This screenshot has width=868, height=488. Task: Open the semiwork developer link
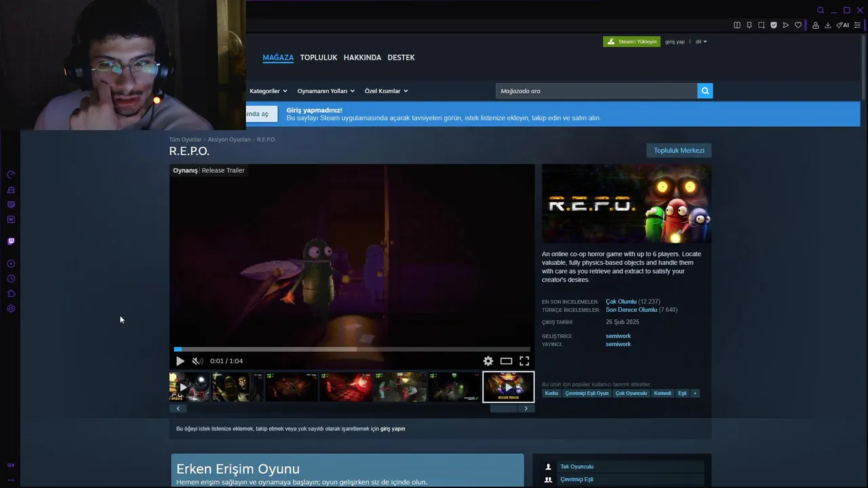[x=618, y=336]
